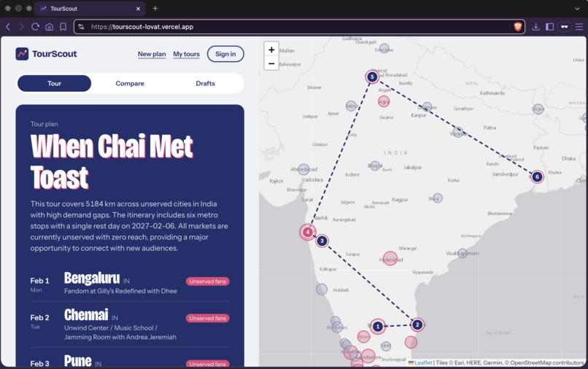Expand the tab list chevron

(x=577, y=8)
